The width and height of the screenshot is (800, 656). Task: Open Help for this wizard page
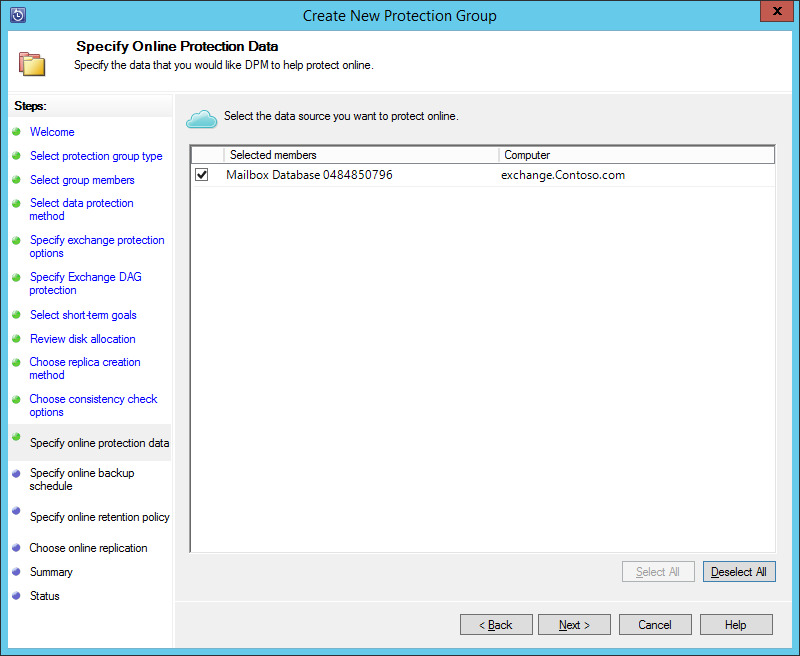pyautogui.click(x=736, y=624)
